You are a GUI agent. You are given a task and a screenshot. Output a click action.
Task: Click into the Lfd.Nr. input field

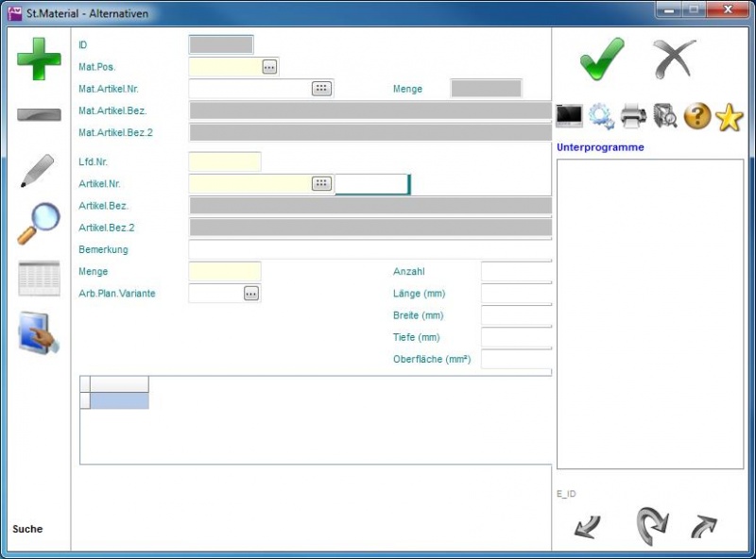[225, 162]
